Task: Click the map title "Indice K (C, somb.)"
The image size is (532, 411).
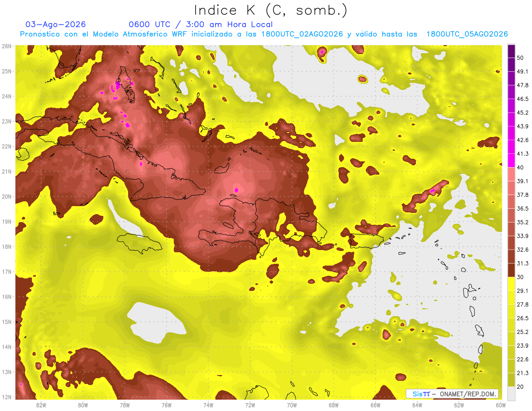Action: pyautogui.click(x=271, y=10)
